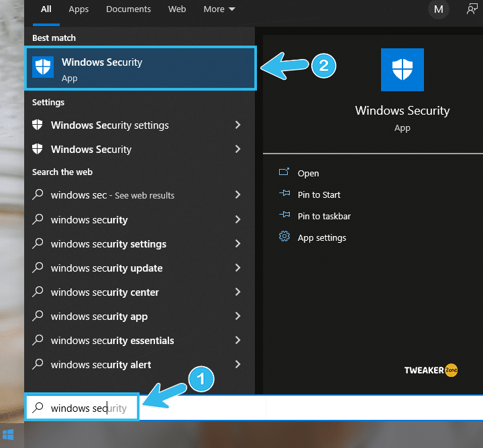Viewport: 483px width, 448px height.
Task: Click the pin icon beside Pin to taskbar
Action: pyautogui.click(x=284, y=215)
